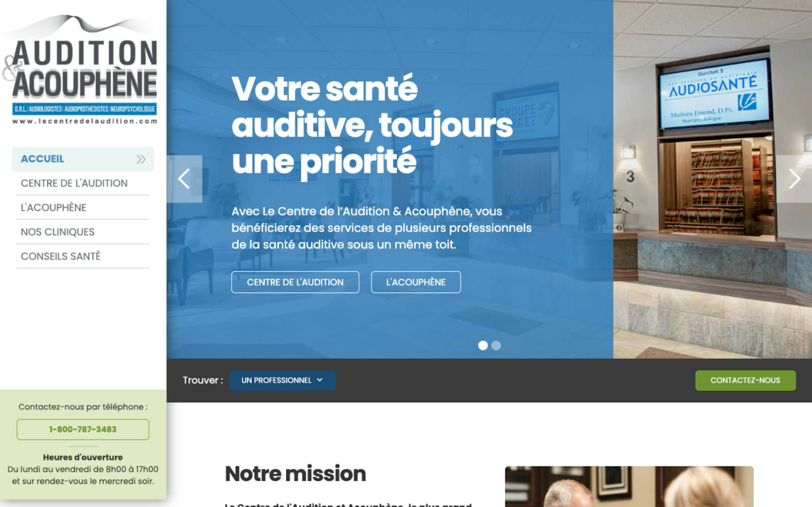Open L'Acouphène sidebar menu item
The width and height of the screenshot is (812, 507).
click(83, 208)
